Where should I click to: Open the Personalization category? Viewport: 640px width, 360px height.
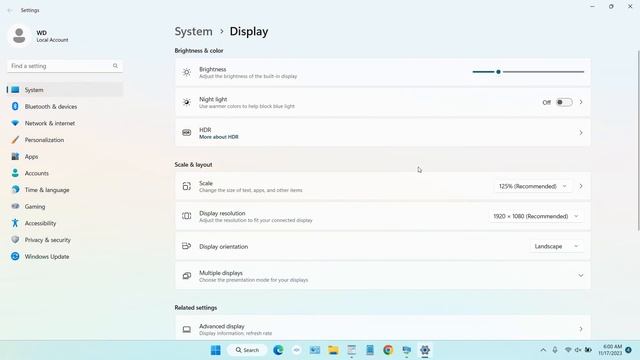coord(64,140)
